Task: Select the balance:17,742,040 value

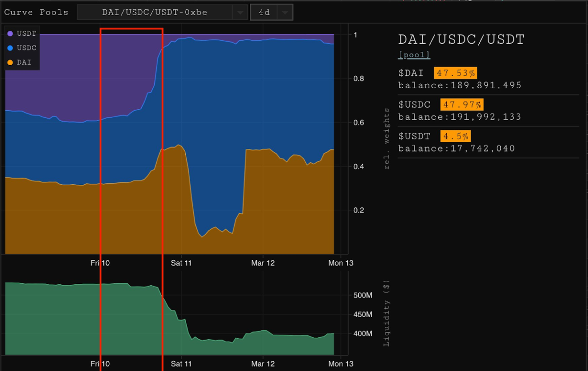Action: click(x=457, y=148)
